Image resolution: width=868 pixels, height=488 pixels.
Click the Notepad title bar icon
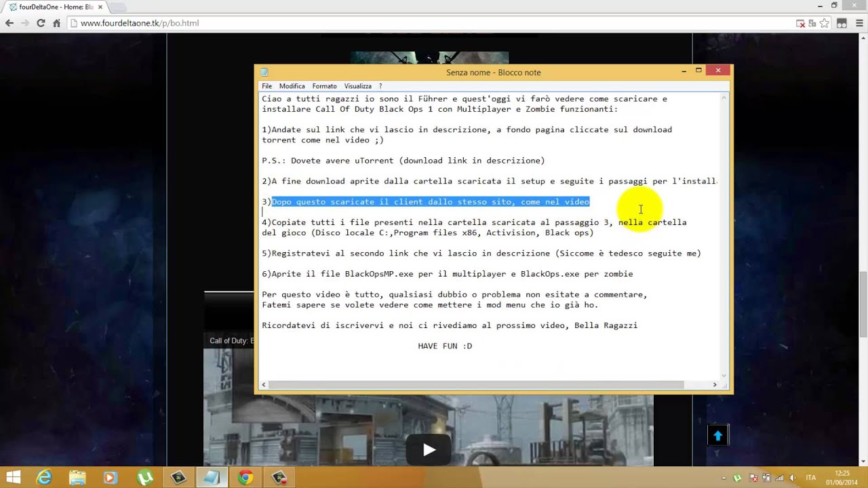(x=264, y=72)
